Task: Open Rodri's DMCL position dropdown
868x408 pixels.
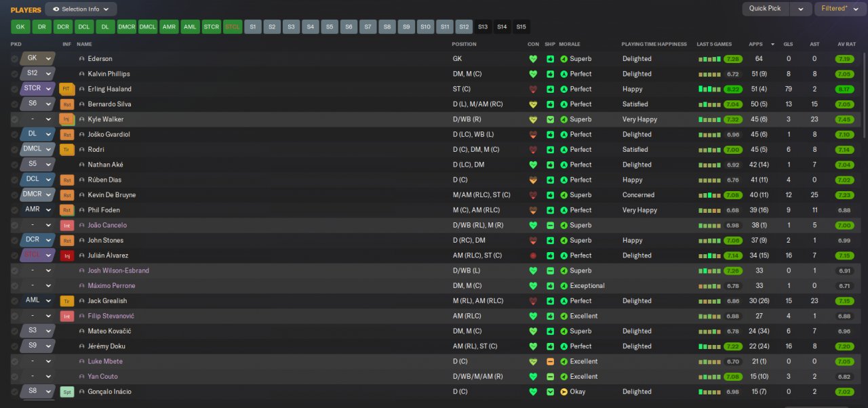Action: [48, 149]
